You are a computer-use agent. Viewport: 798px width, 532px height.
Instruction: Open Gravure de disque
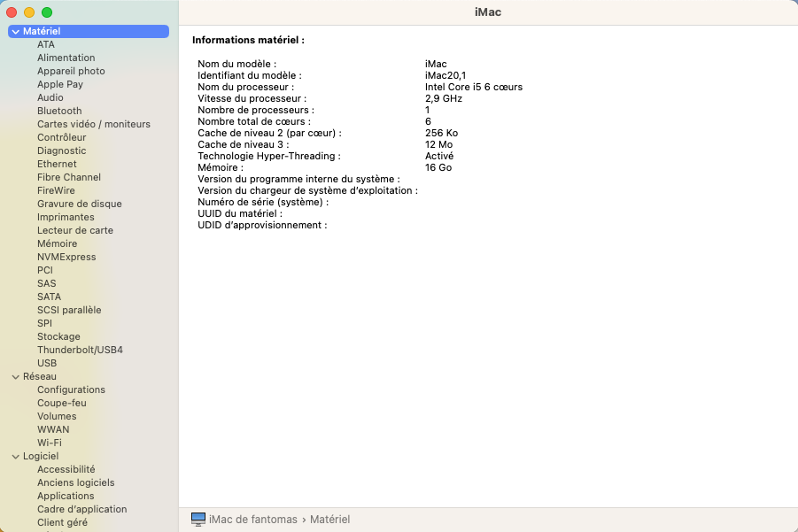pos(80,204)
